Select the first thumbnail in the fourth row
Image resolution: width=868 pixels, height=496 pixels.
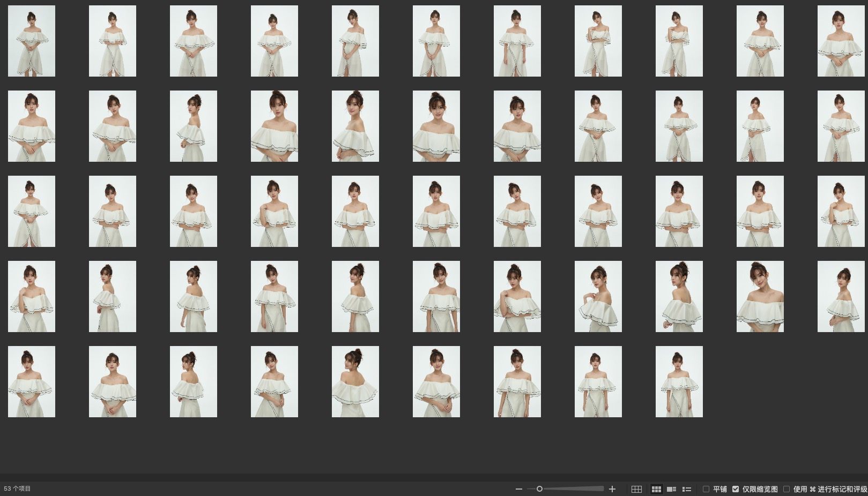click(32, 297)
